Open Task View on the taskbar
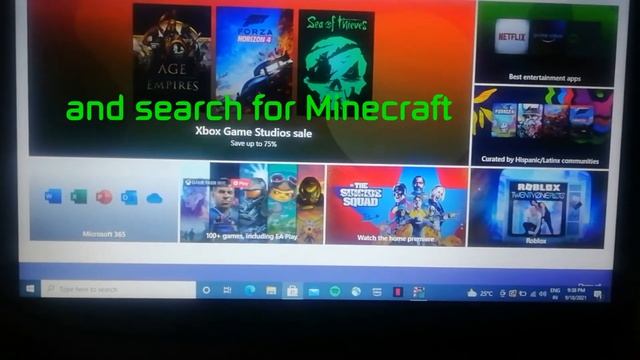The width and height of the screenshot is (640, 360). (x=227, y=290)
